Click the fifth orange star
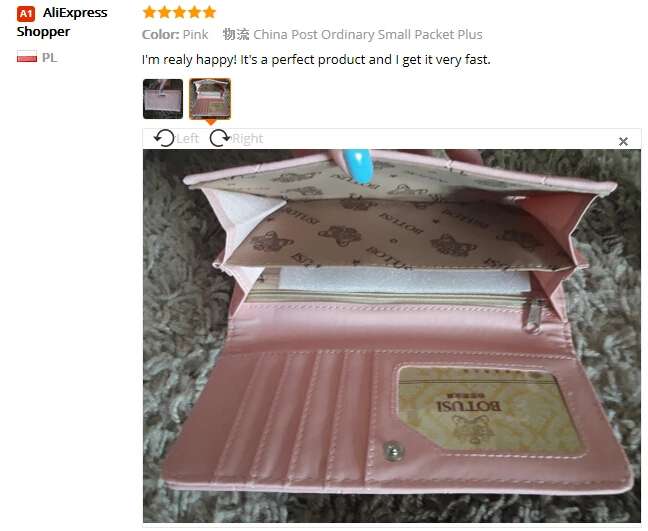Viewport: 648px width, 531px height. [x=210, y=12]
